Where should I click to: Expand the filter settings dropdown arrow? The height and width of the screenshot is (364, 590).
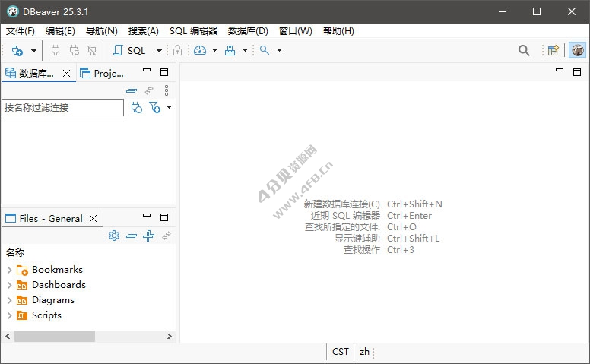tap(170, 107)
